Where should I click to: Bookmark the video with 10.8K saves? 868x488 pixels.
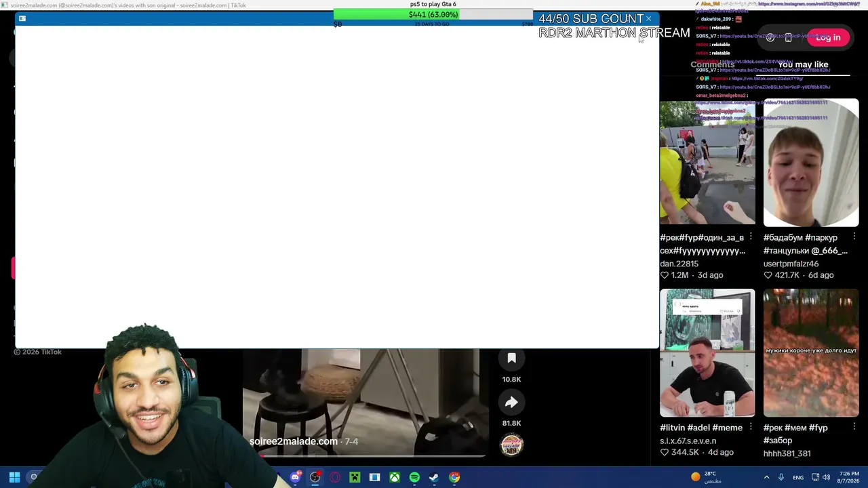pos(512,359)
